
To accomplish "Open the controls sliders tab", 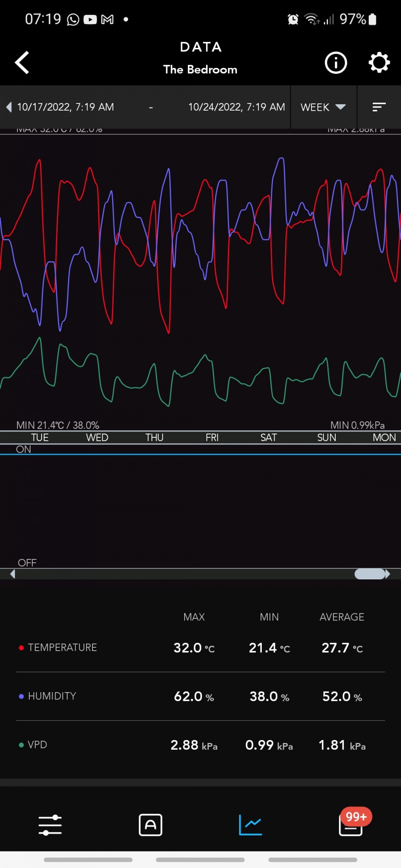I will point(50,825).
